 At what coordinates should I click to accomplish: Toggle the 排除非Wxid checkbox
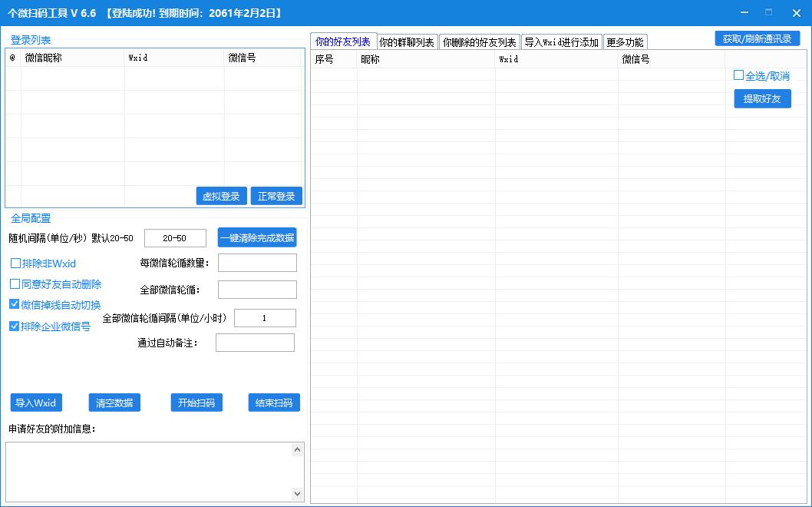click(15, 263)
